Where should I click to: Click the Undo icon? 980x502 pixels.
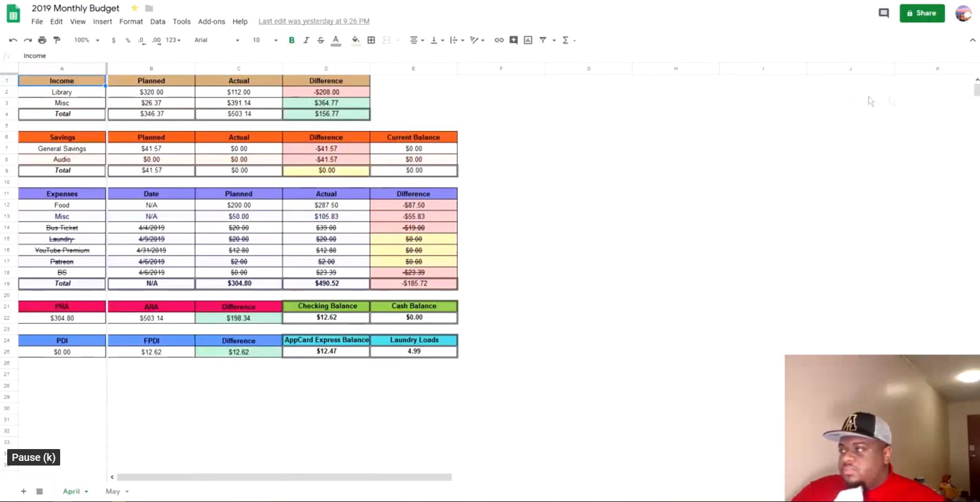click(13, 40)
